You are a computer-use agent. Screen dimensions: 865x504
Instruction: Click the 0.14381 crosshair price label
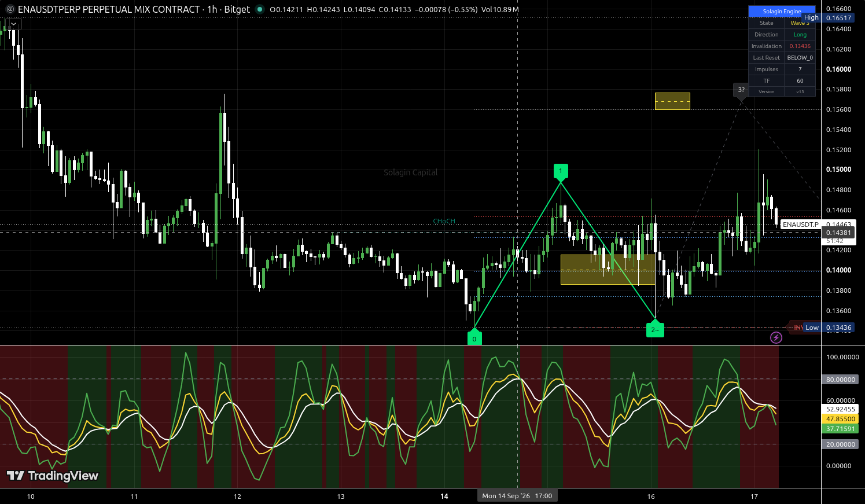(x=837, y=233)
